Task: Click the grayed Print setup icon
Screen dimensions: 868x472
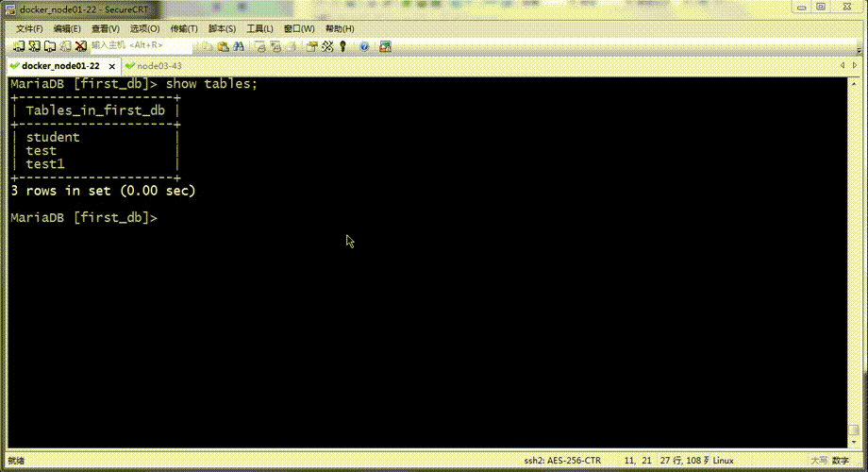Action: [x=292, y=46]
